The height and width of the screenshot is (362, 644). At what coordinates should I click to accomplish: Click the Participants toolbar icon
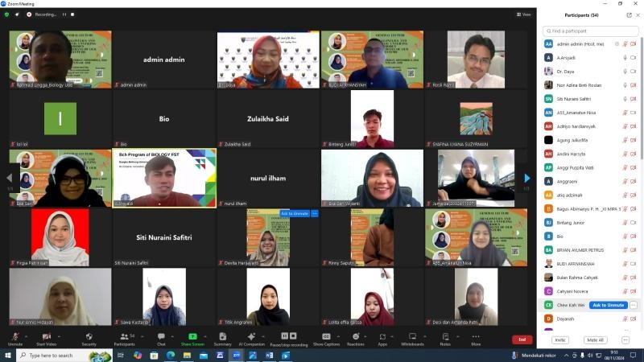point(124,336)
